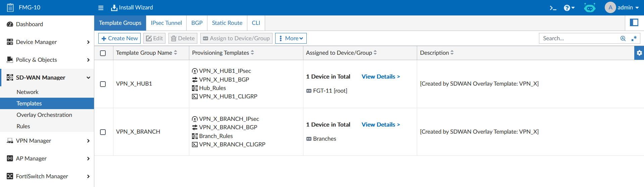644x187 pixels.
Task: Toggle the split panel view icon
Action: (x=634, y=22)
